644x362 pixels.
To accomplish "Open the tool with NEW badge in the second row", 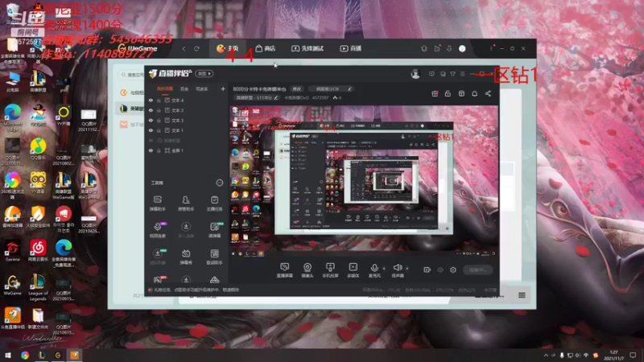I will pos(214,230).
